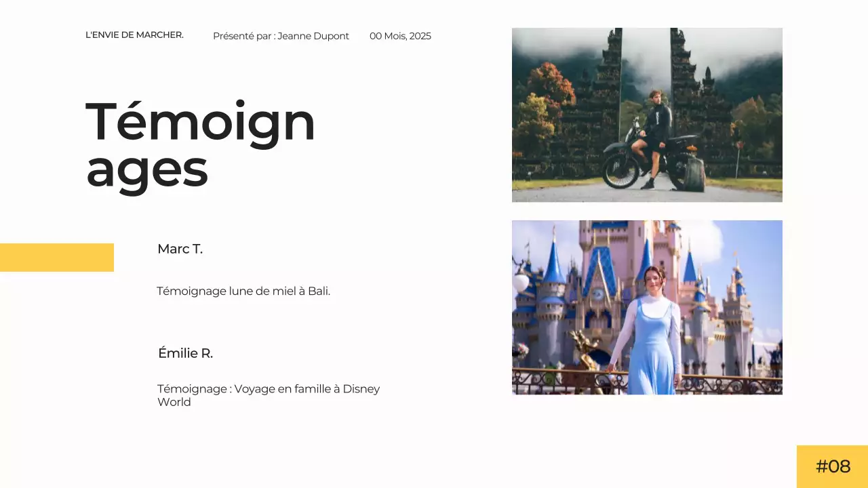The height and width of the screenshot is (488, 868).
Task: Select the Témoignages title heading
Action: [x=200, y=144]
